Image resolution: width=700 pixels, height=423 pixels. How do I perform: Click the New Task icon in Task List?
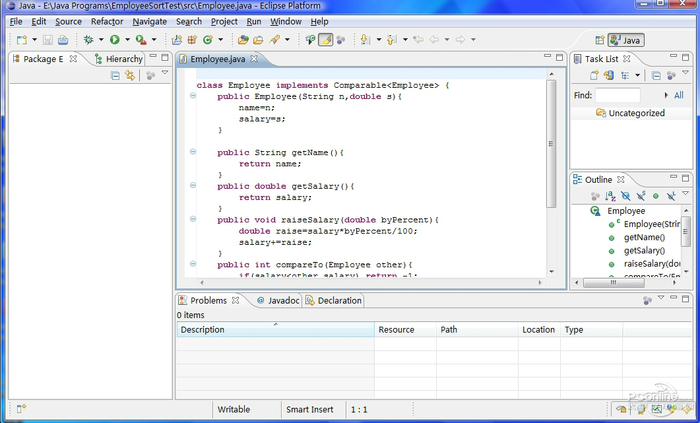[596, 76]
